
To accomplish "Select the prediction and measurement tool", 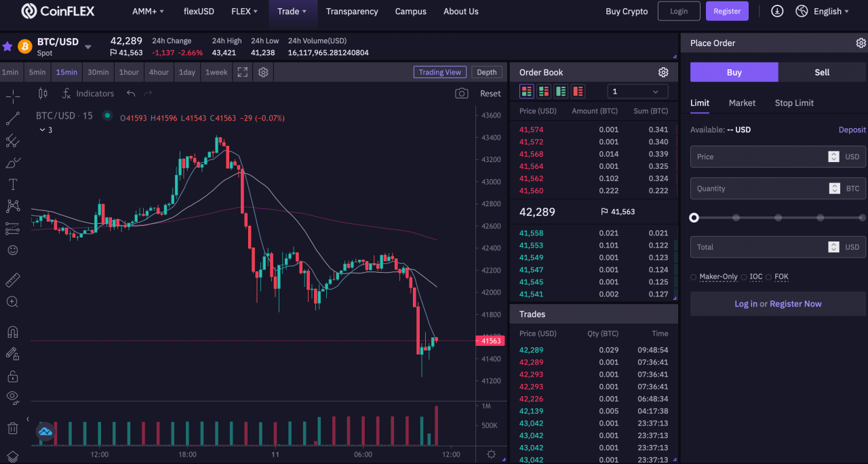I will (x=12, y=229).
